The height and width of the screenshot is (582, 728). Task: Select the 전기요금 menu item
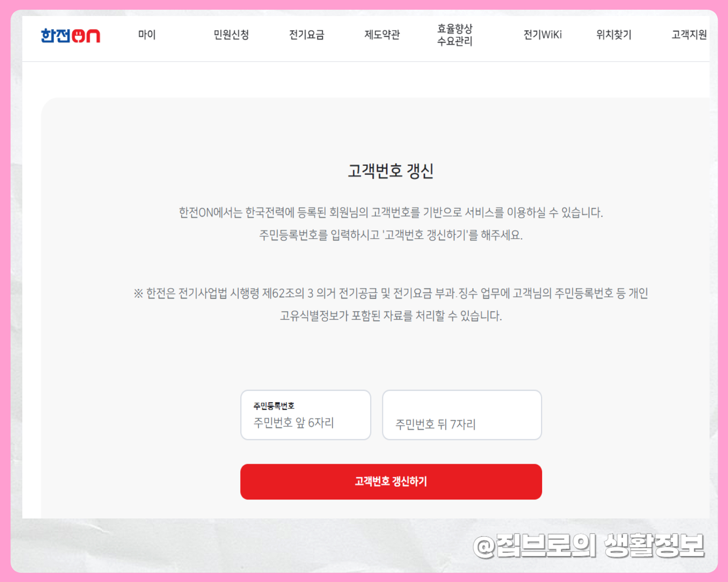[x=307, y=34]
